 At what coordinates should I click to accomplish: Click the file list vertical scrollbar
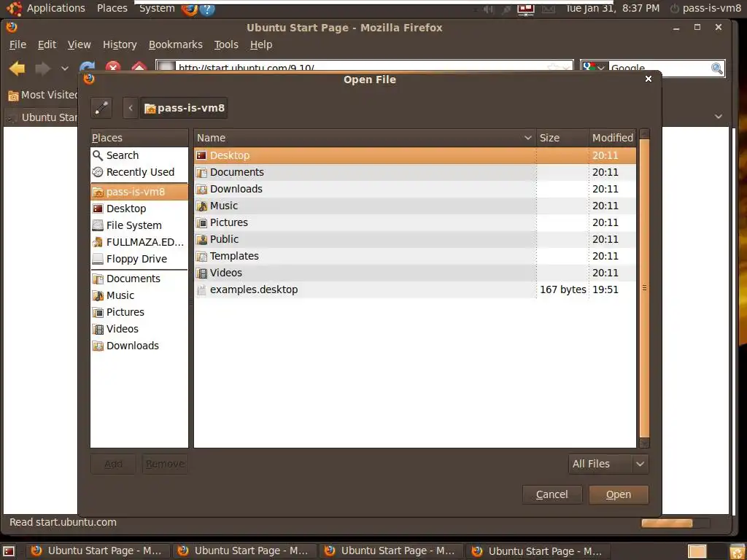(x=644, y=288)
